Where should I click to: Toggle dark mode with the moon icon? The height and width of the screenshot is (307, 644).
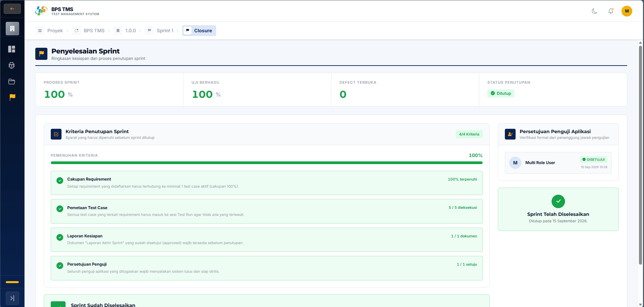[595, 11]
